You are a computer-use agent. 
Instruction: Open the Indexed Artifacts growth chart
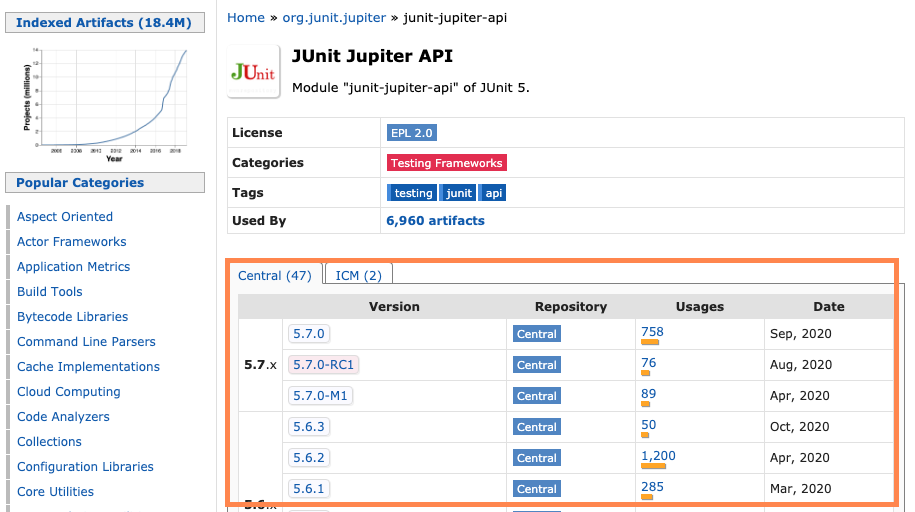click(106, 104)
